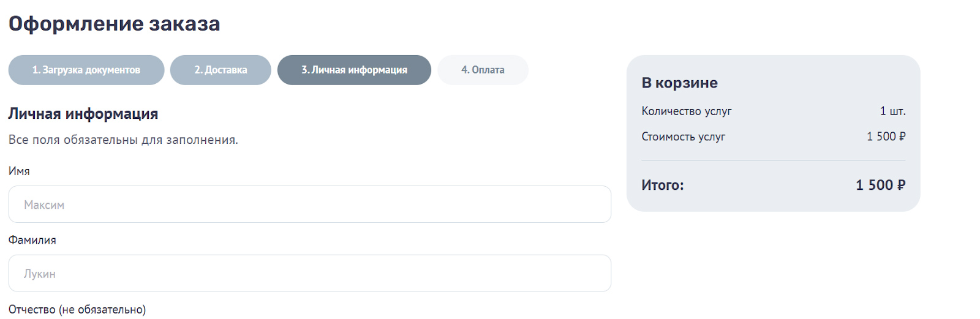Click the В корзине cart heading
Viewport: 980px width, 319px height.
[x=679, y=83]
